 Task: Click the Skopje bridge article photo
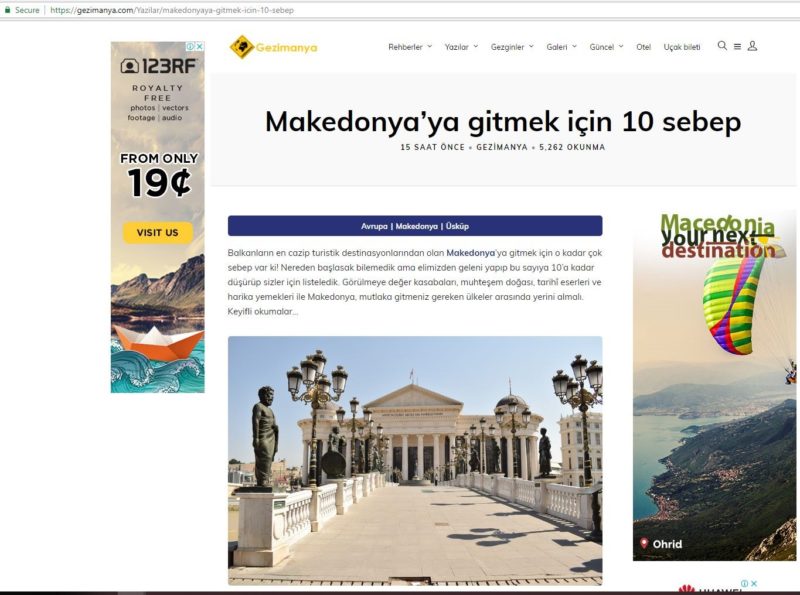(x=415, y=460)
